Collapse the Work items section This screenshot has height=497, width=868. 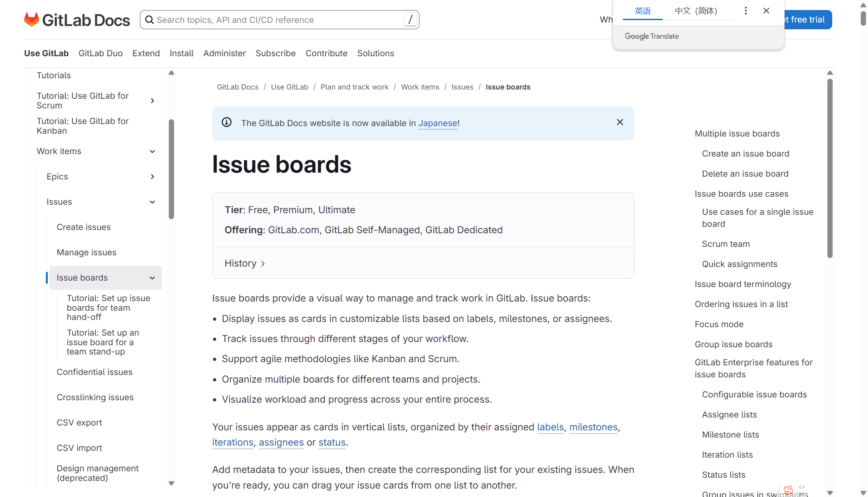tap(152, 151)
